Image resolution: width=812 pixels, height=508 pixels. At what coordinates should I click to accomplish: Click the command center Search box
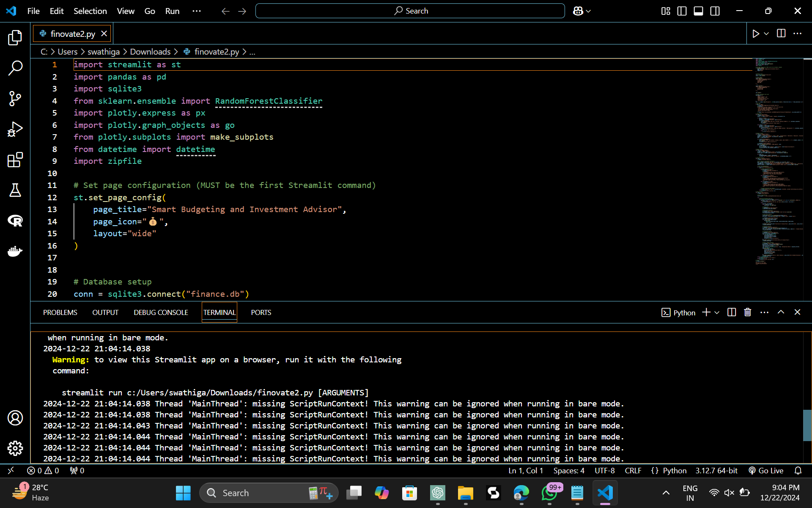[x=410, y=11]
